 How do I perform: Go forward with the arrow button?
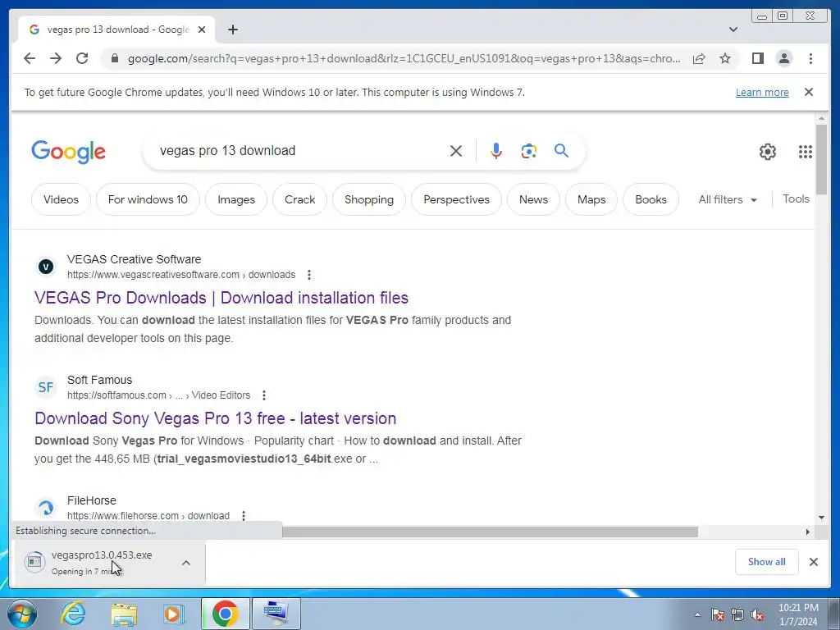click(x=56, y=58)
